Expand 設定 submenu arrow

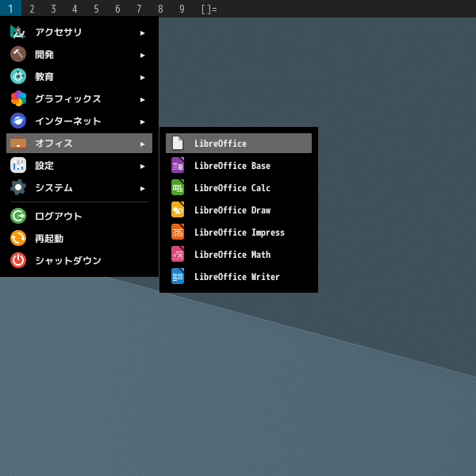tap(142, 166)
